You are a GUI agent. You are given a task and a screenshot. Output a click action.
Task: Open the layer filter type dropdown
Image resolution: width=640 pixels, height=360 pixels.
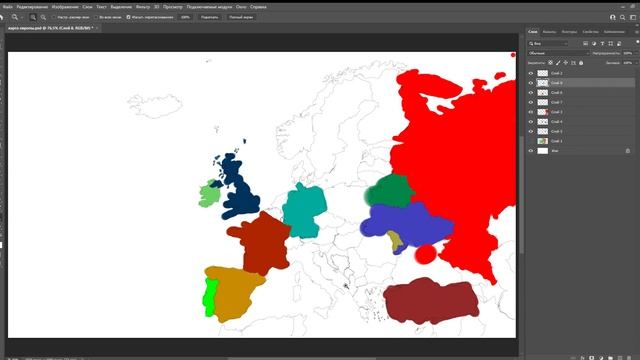[548, 43]
